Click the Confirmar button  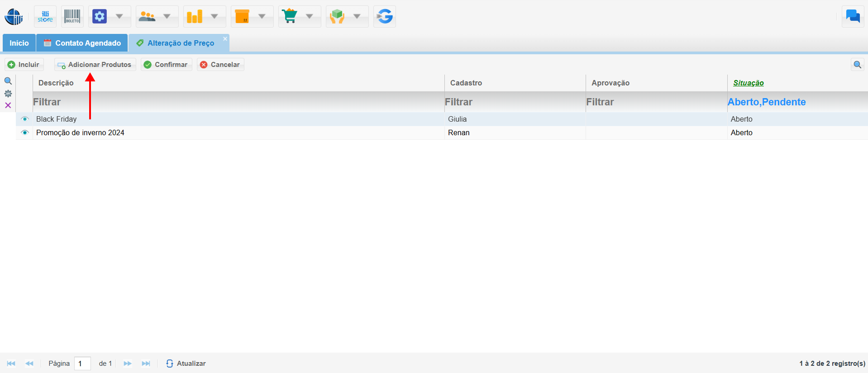[166, 65]
